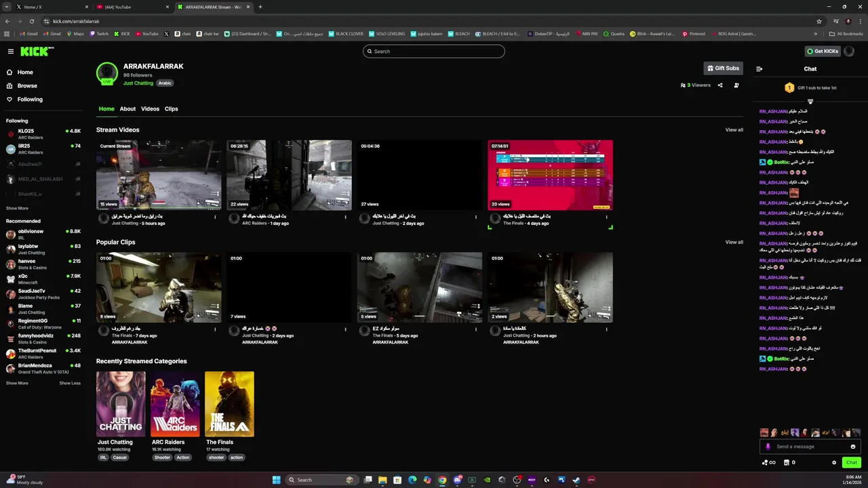Click the pinned gift leaderboard expand arrow
868x488 pixels.
coord(810,102)
